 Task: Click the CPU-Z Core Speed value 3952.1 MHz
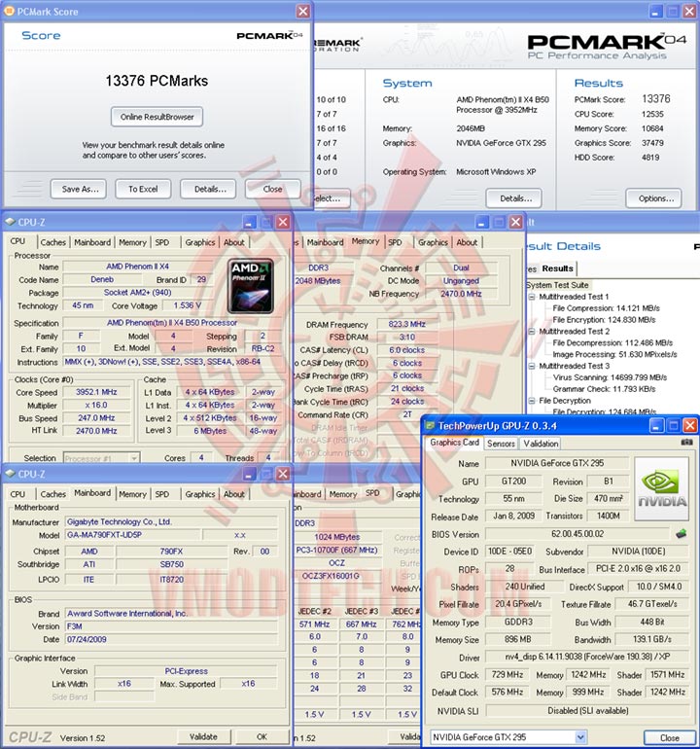click(x=96, y=392)
